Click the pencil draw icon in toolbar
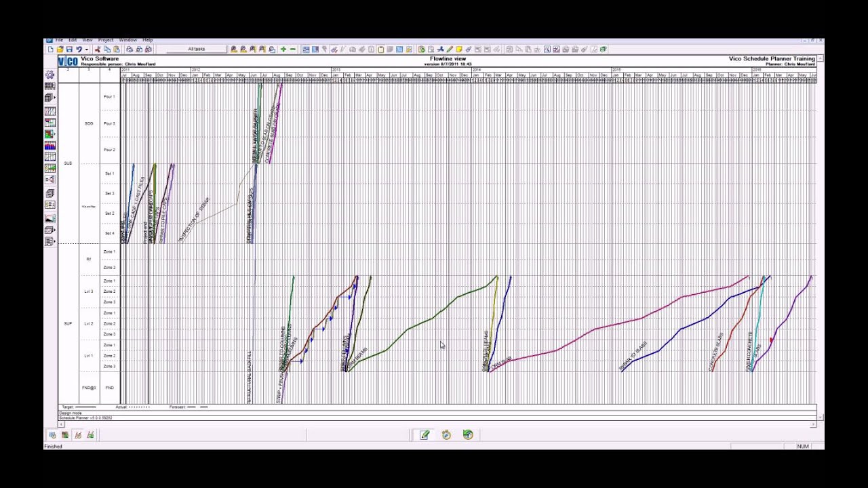 click(450, 49)
